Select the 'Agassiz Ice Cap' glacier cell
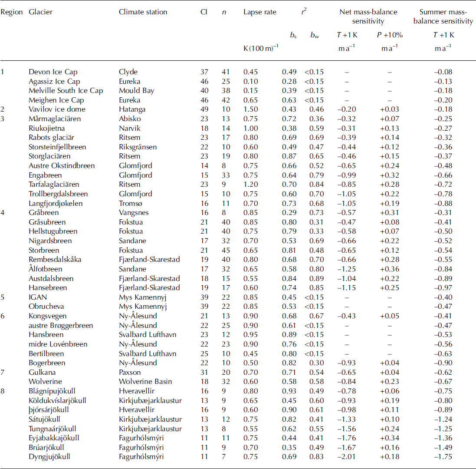The width and height of the screenshot is (476, 469). coord(54,81)
